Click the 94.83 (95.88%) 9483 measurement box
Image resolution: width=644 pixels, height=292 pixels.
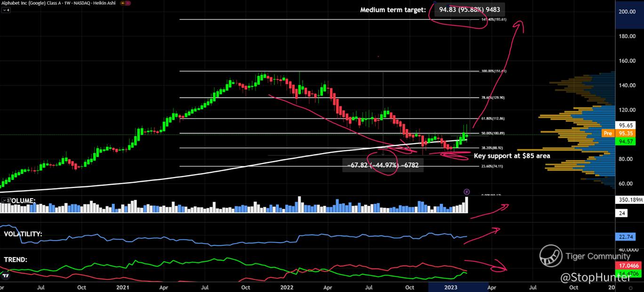pyautogui.click(x=469, y=9)
